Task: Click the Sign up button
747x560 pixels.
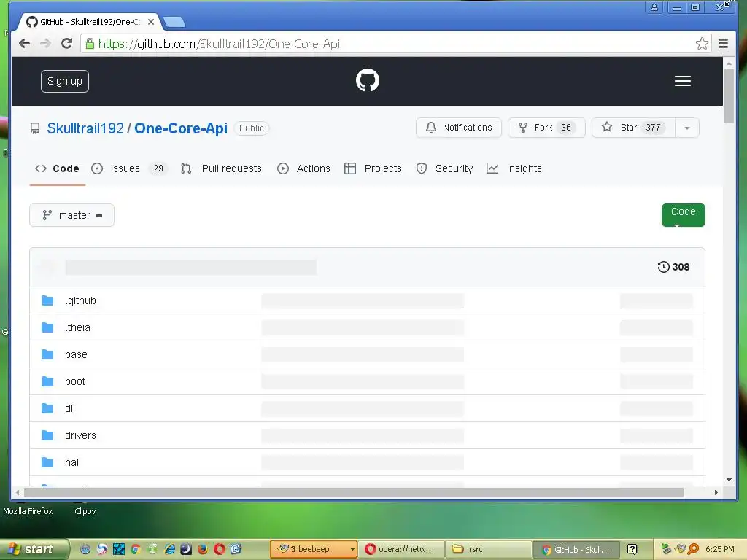Action: coord(65,82)
